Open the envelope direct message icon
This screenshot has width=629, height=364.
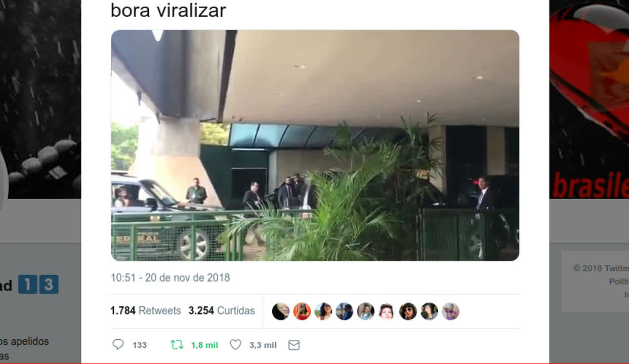(x=294, y=345)
